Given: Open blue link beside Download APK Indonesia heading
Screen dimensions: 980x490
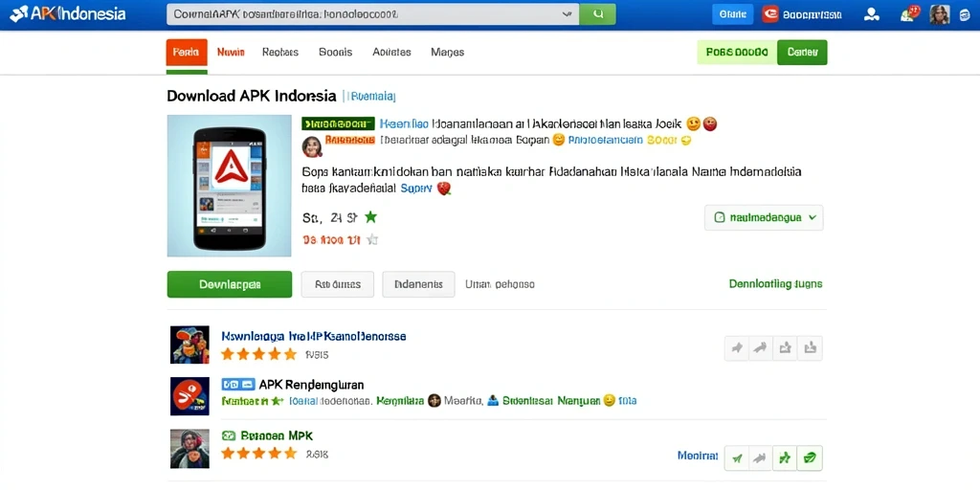Looking at the screenshot, I should coord(372,97).
